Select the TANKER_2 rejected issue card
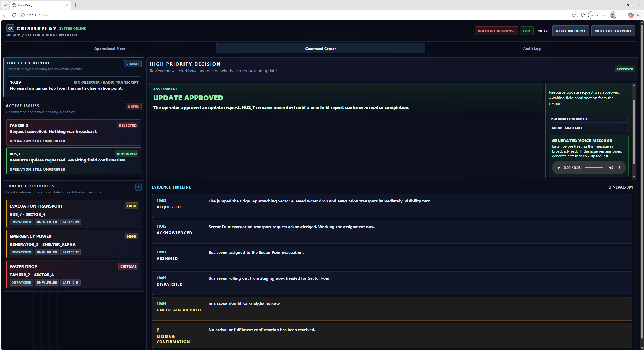 (74, 132)
